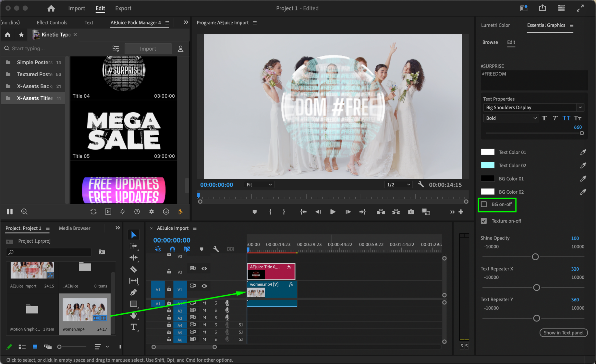Click the All Caps TT button
The image size is (596, 364).
566,118
